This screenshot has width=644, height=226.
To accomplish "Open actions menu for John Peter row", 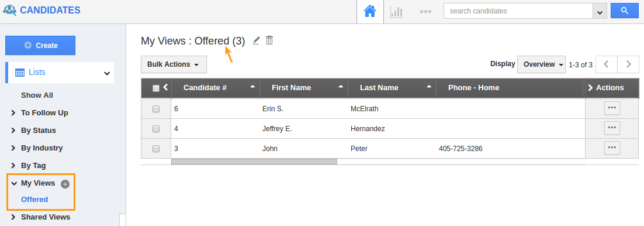I will [612, 148].
